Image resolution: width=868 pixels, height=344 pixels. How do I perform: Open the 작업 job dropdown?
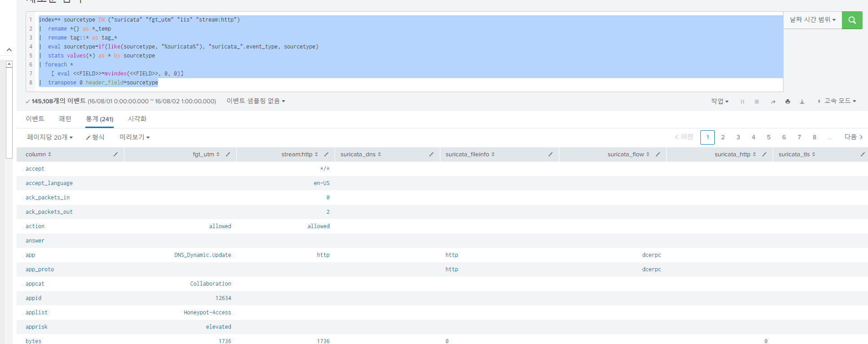(720, 101)
